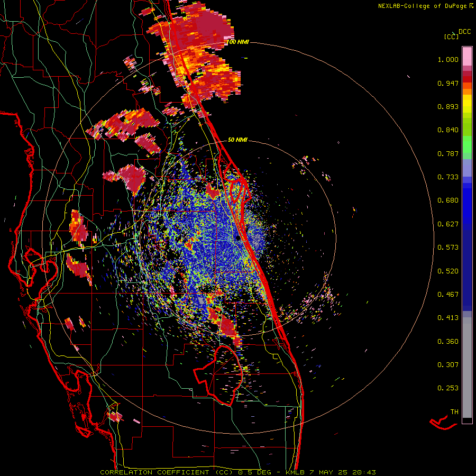476x476 pixels.
Task: Click the 0.893 scale value
Action: click(448, 106)
